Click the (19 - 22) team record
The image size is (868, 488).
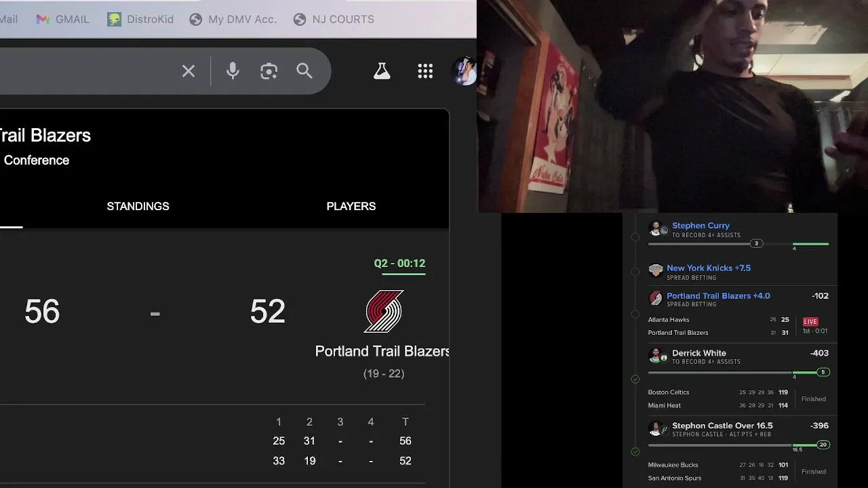[x=384, y=373]
